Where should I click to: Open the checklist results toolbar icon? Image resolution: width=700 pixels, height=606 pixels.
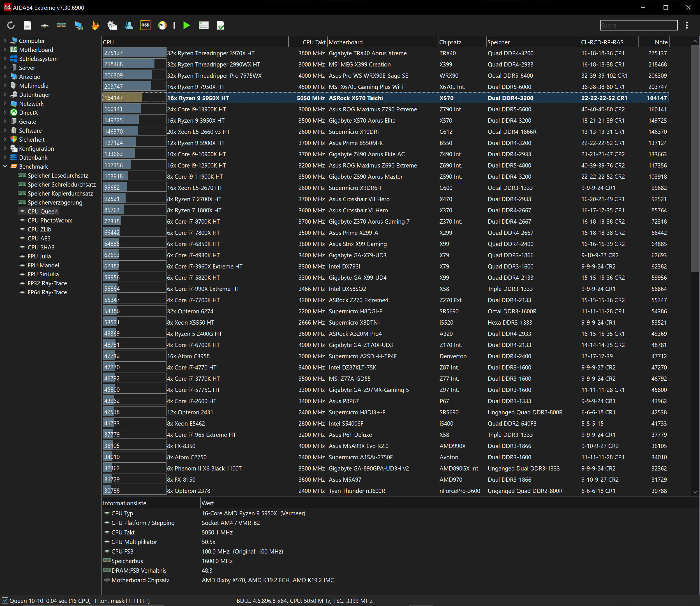coord(204,25)
